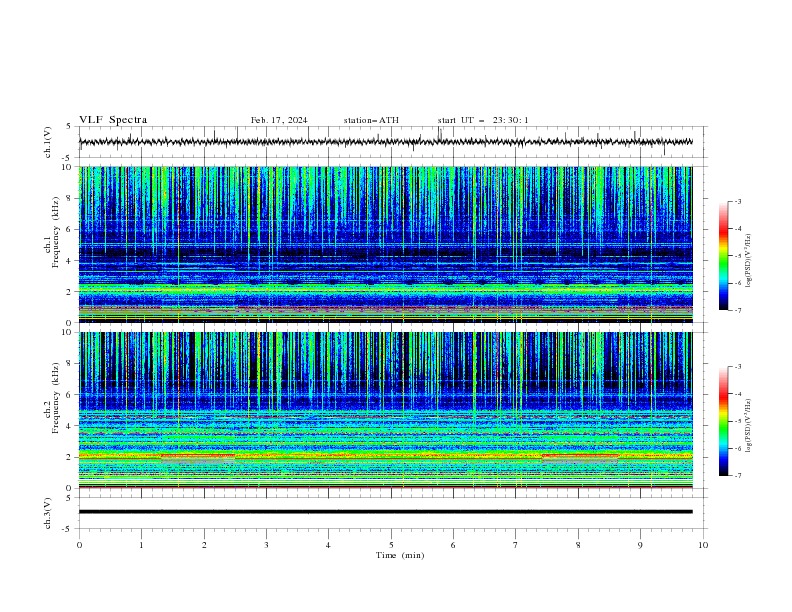This screenshot has width=792, height=612.
Task: Click the 'station=ATH' label
Action: [x=371, y=120]
